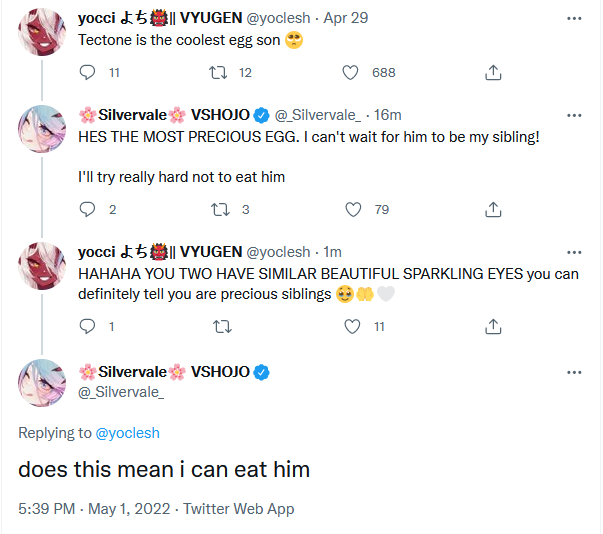Open more options on first yocci tweet
The width and height of the screenshot is (603, 534).
tap(574, 18)
